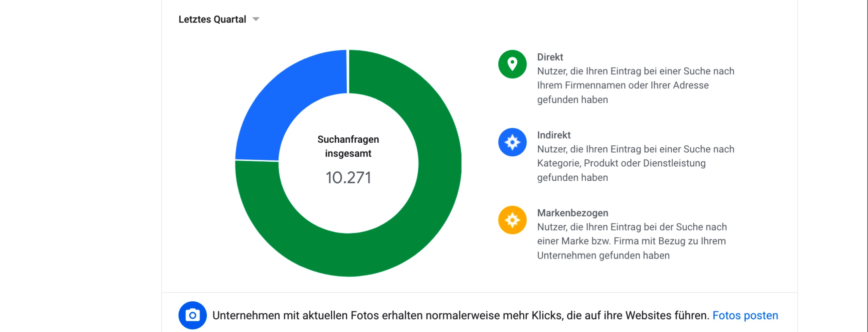The height and width of the screenshot is (332, 868).
Task: Click the Markenbezogen description about Marke bzw. Firma
Action: (631, 241)
